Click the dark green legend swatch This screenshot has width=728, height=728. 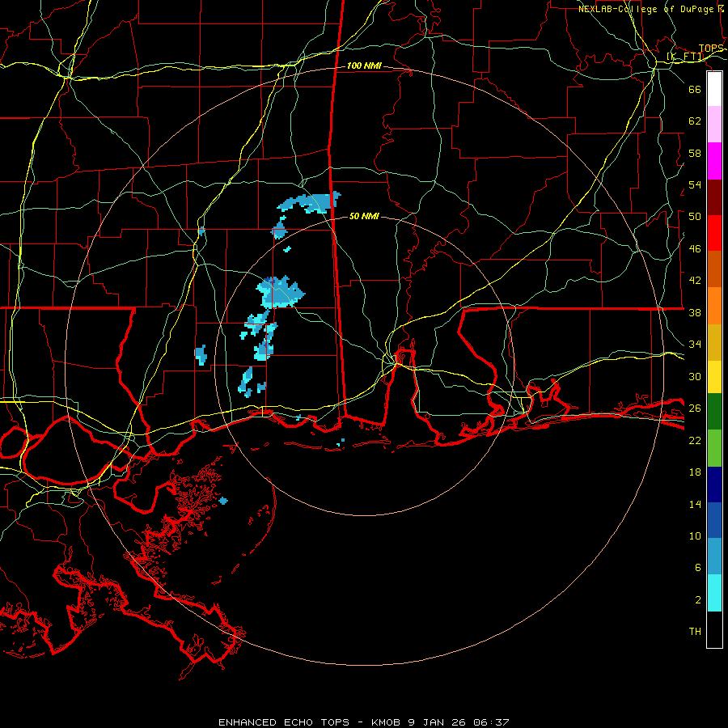point(714,412)
